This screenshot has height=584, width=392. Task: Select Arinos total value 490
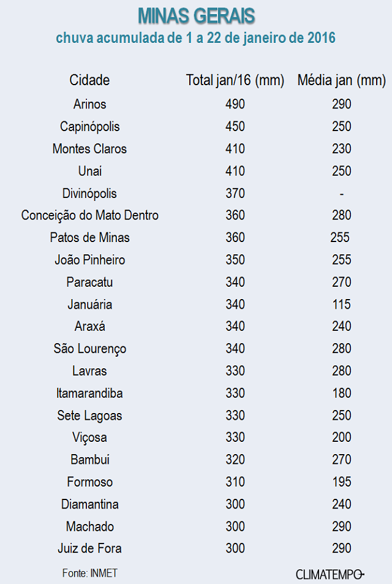click(235, 104)
